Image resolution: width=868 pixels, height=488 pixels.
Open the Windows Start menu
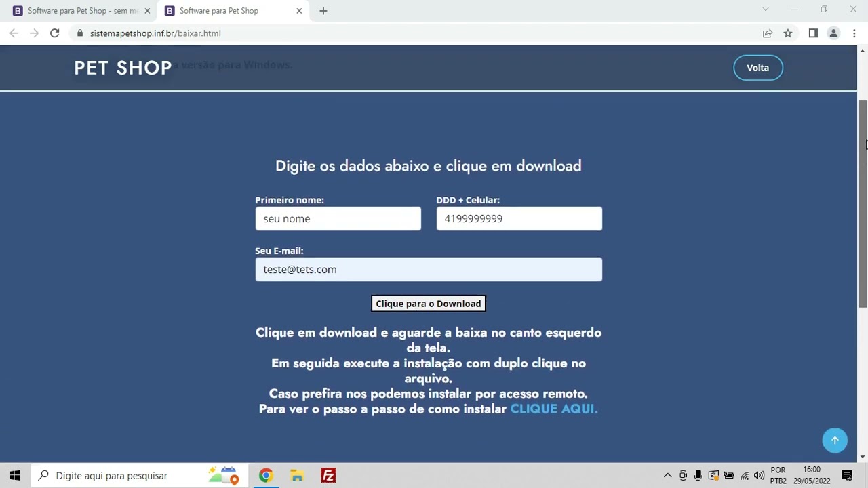pos(16,476)
